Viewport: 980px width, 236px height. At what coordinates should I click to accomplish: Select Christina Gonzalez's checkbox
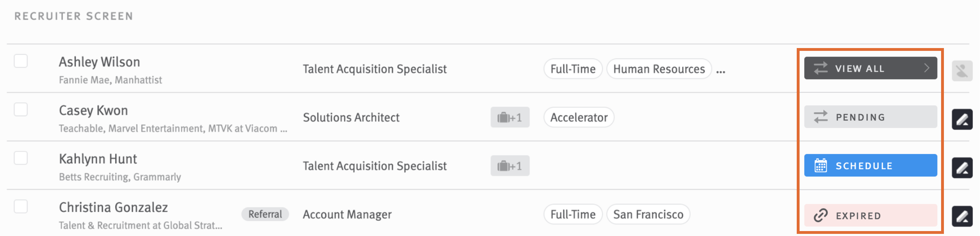pos(21,206)
